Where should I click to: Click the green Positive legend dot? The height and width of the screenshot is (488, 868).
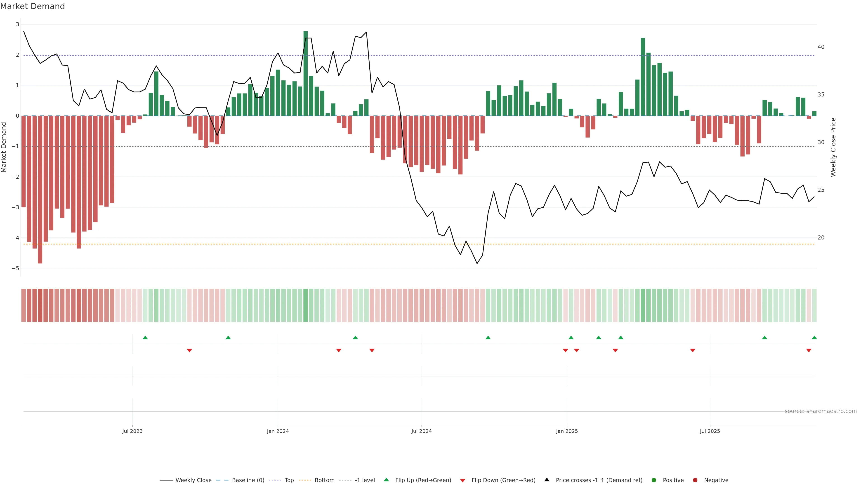pyautogui.click(x=654, y=480)
